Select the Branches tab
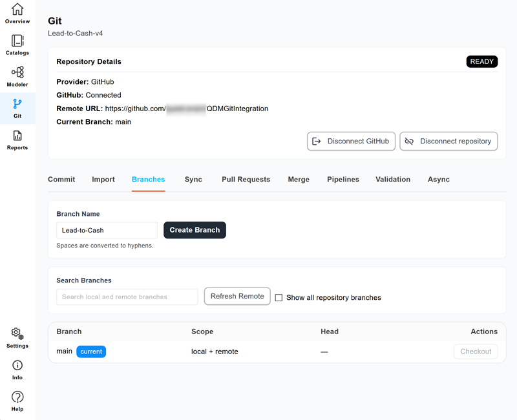This screenshot has height=420, width=517. point(149,180)
